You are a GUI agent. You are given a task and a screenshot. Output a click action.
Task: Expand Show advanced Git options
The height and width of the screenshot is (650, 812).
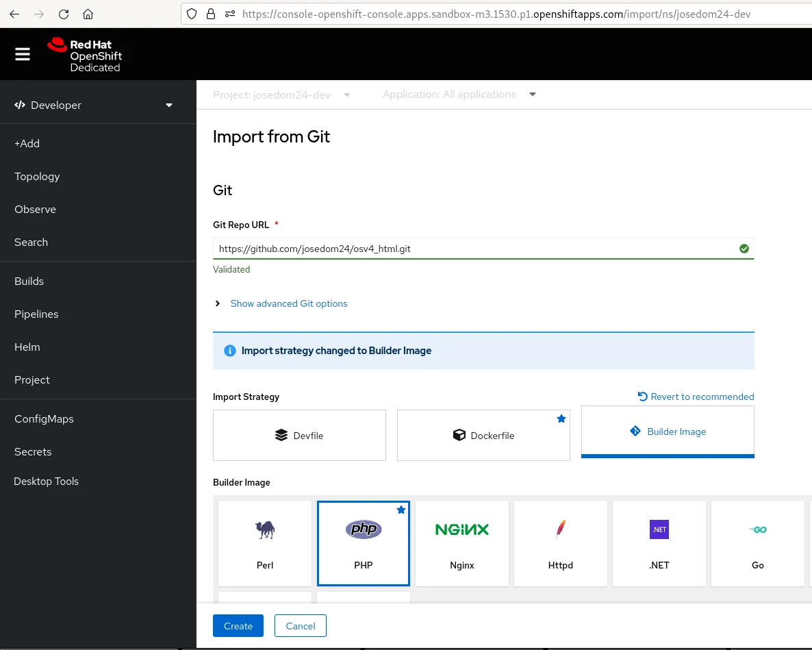coord(289,303)
